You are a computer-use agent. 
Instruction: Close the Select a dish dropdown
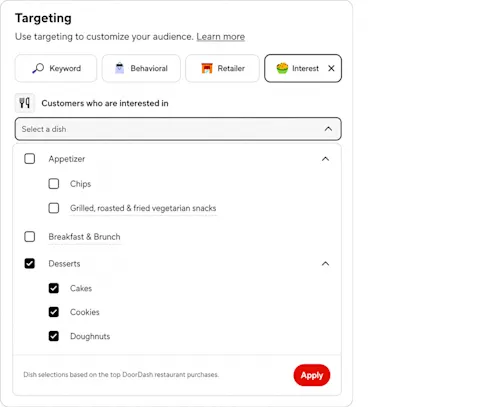pyautogui.click(x=328, y=129)
